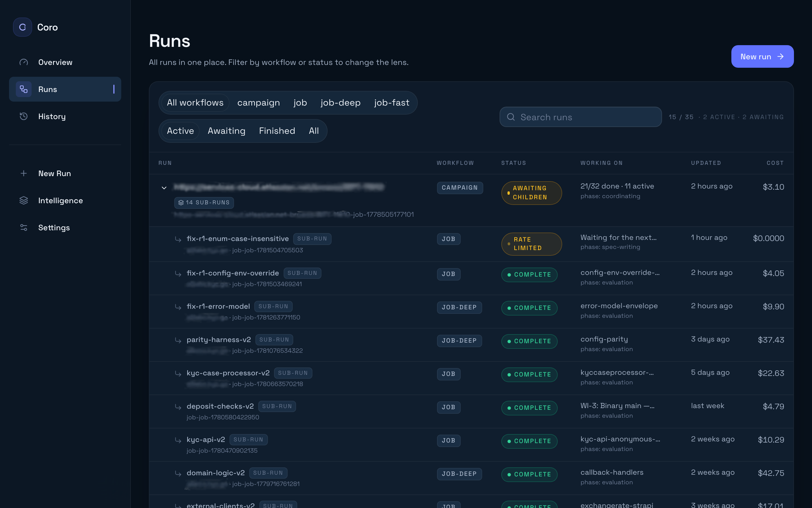Open History in sidebar
This screenshot has height=508, width=812.
[65, 116]
